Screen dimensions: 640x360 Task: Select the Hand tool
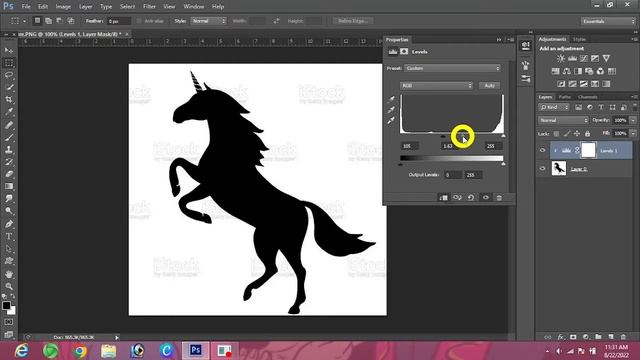[9, 274]
